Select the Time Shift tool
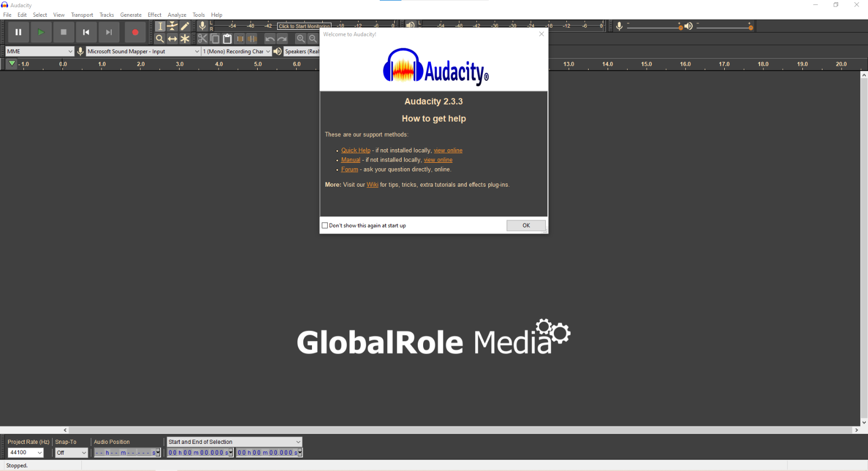Viewport: 868px width, 471px height. pyautogui.click(x=173, y=39)
